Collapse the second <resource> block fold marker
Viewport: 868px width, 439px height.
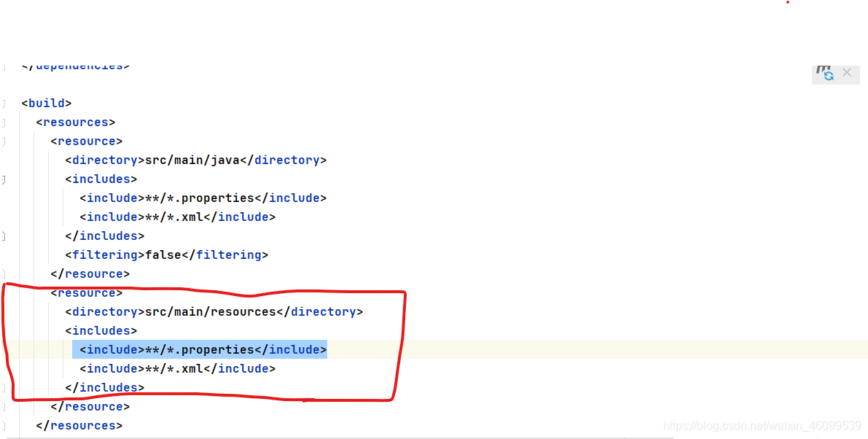click(3, 292)
